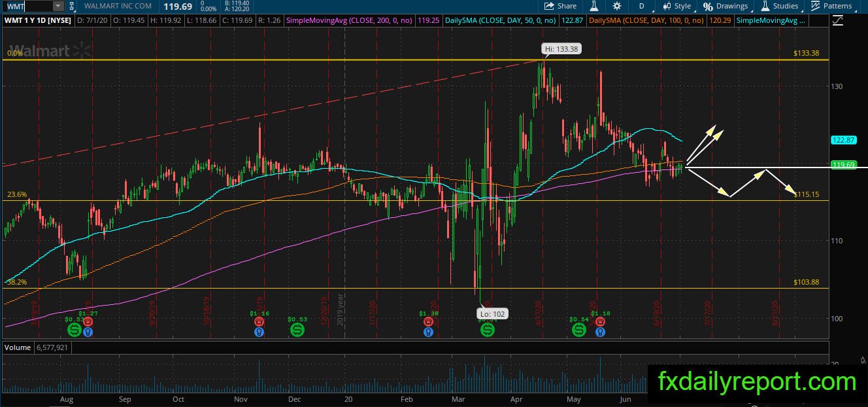The height and width of the screenshot is (407, 868).
Task: Click the 120.29 study value
Action: click(720, 21)
